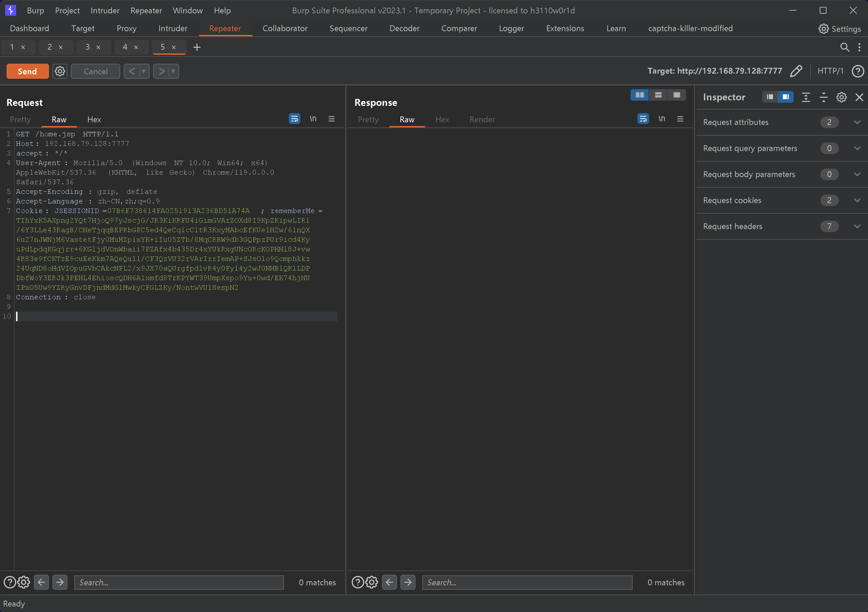Add a new Repeater tab with plus

click(x=197, y=47)
